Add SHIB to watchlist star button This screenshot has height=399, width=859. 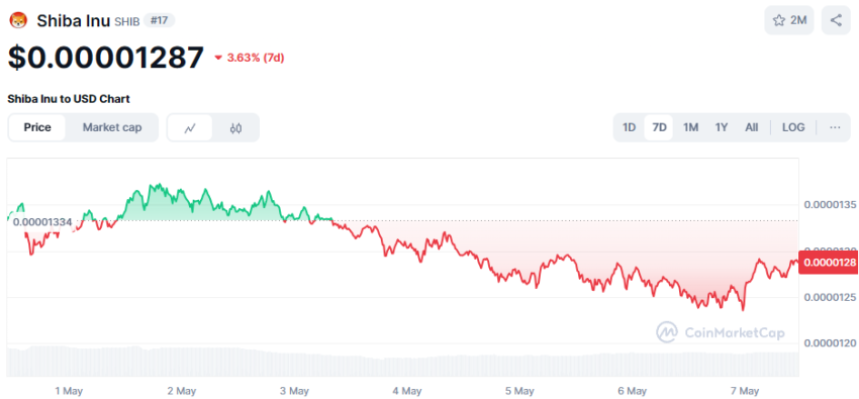[789, 21]
